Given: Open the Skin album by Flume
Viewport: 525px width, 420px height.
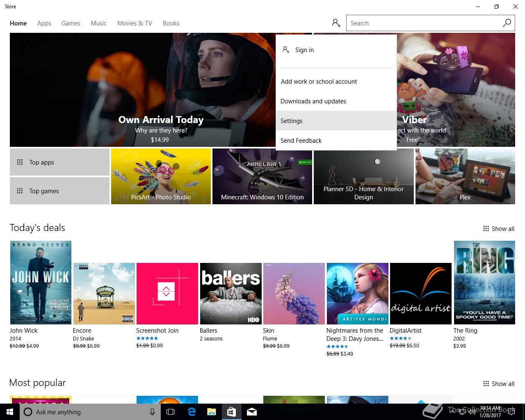Looking at the screenshot, I should point(294,294).
